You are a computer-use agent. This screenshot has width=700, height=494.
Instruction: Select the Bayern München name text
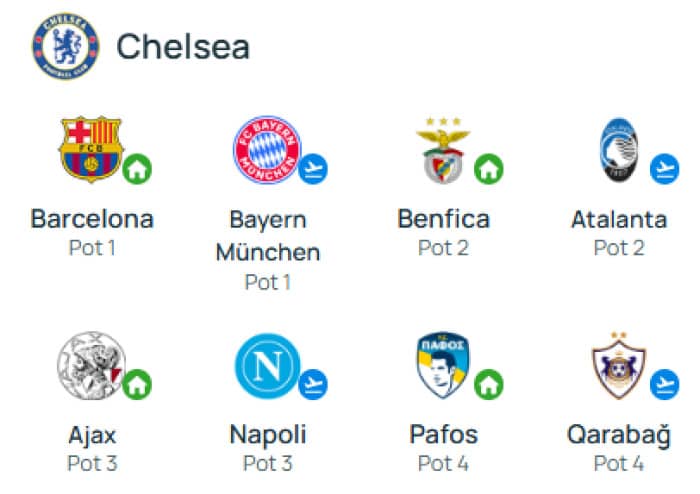(x=268, y=236)
